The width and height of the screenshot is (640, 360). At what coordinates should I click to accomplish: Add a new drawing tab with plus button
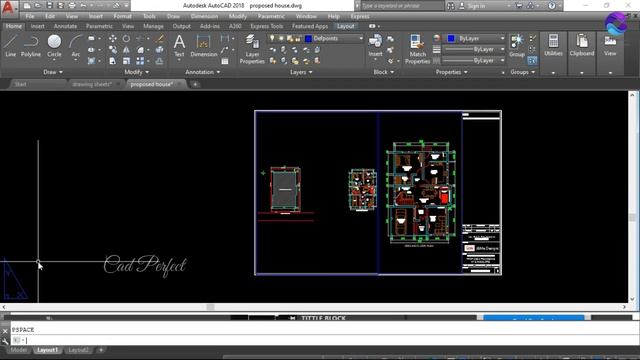(x=195, y=84)
